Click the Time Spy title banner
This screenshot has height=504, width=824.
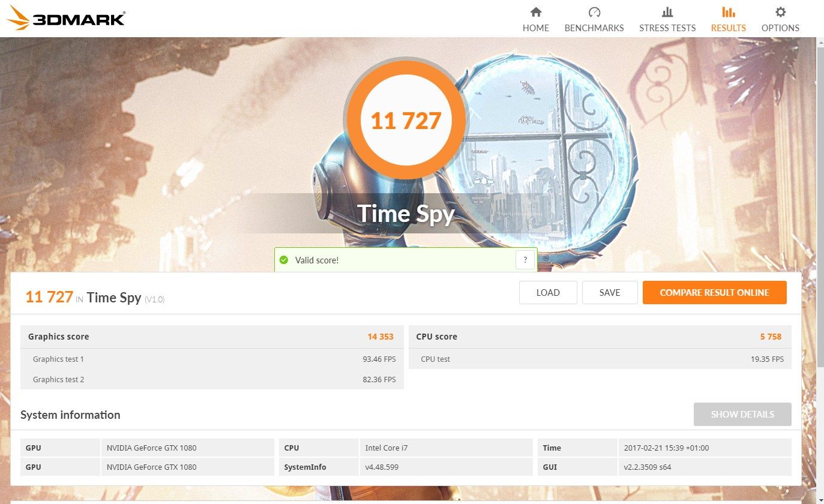coord(406,214)
